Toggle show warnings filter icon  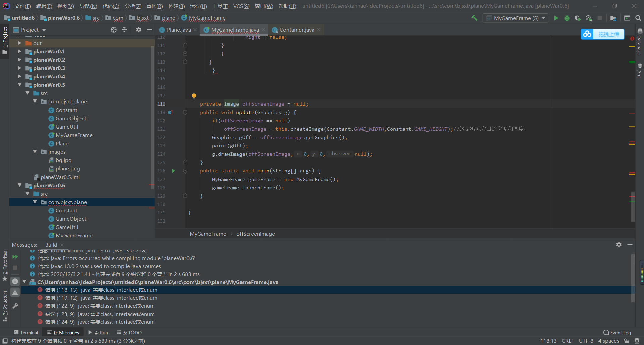click(x=15, y=293)
